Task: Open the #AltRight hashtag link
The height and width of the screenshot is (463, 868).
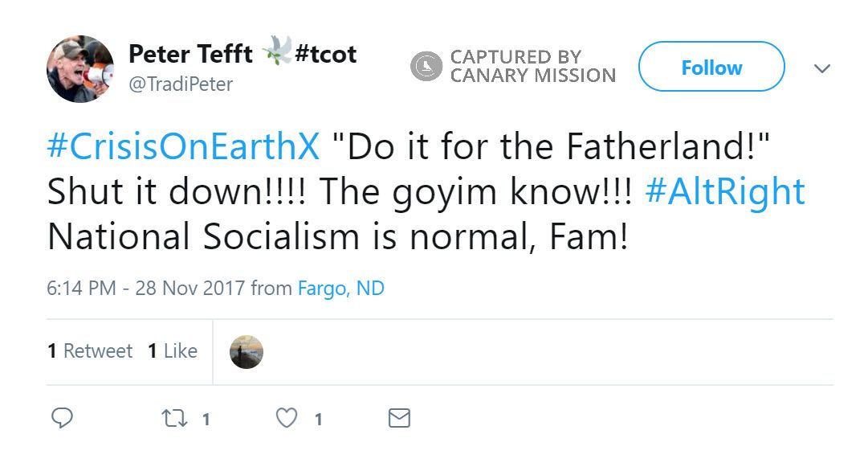Action: pos(724,192)
